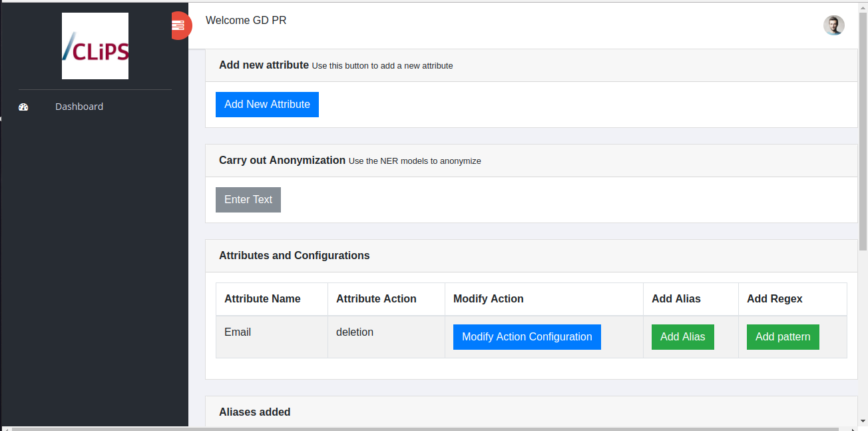Click the Add pattern button for Email
Viewport: 868px width, 431px height.
click(x=783, y=337)
